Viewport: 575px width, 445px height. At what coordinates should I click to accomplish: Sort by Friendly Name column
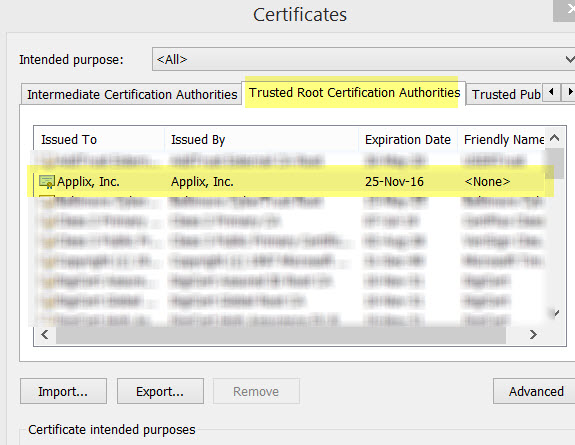pos(501,139)
